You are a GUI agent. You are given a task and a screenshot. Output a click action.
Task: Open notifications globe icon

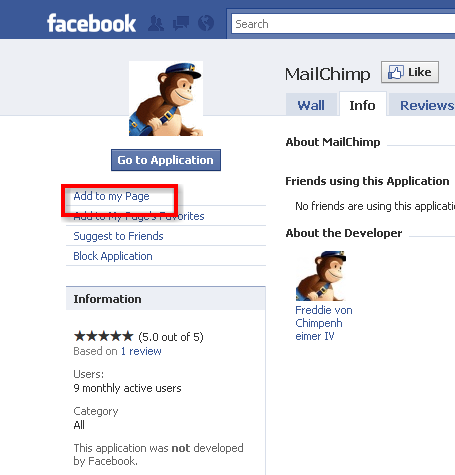[206, 23]
